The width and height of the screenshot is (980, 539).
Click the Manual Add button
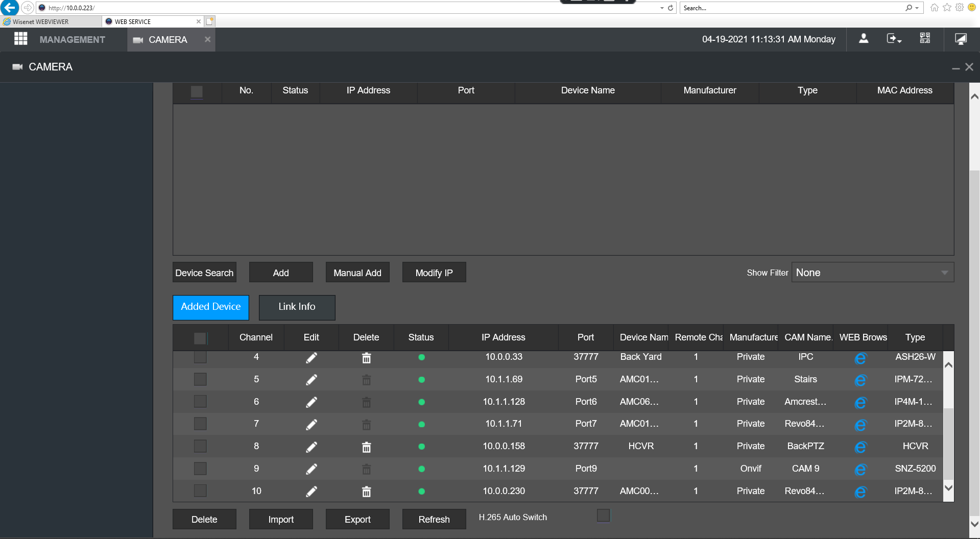click(x=357, y=273)
